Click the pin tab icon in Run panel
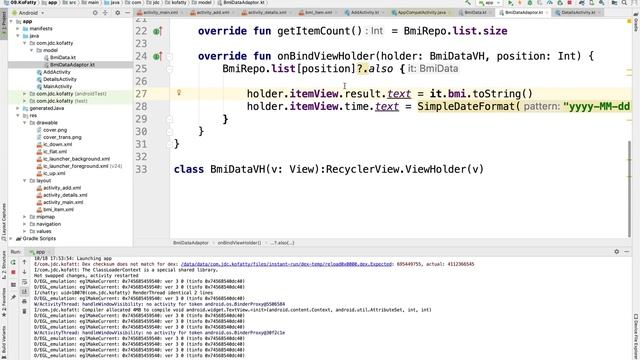640x360 pixels. coord(13,298)
